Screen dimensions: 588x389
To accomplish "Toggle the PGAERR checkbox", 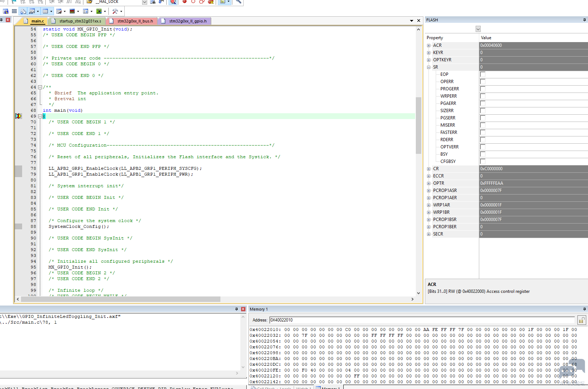I will point(483,103).
